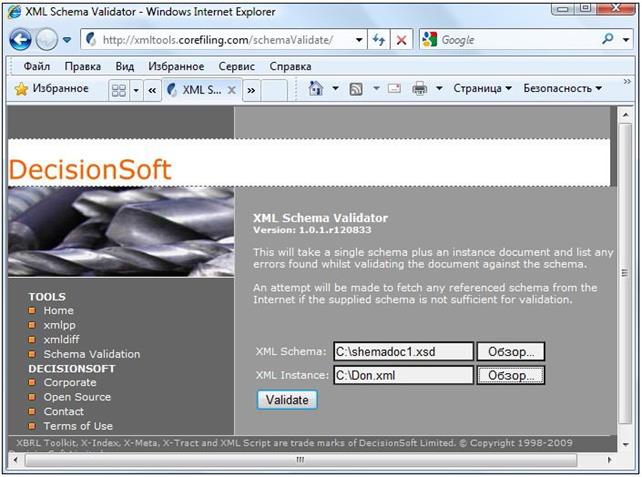
Task: Open the Безопасность dropdown menu
Action: point(562,89)
